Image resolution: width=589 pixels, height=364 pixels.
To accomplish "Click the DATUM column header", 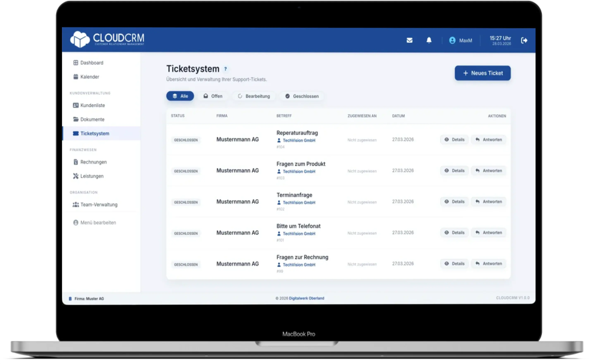I will coord(398,116).
